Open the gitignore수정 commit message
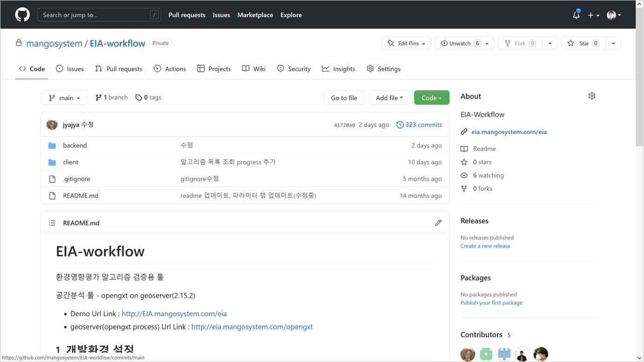644x362 pixels. (x=200, y=179)
